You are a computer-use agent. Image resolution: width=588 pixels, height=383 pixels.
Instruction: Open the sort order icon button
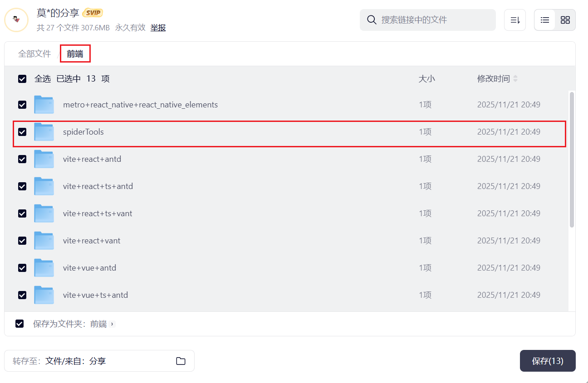515,20
